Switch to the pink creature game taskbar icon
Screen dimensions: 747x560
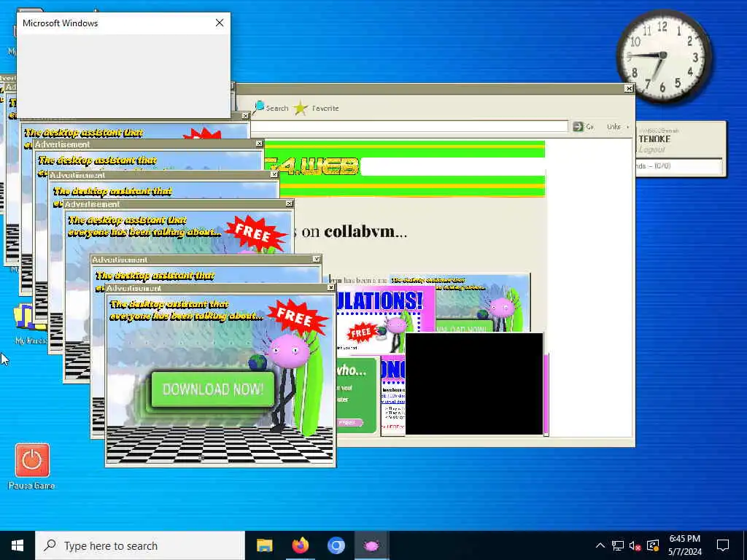click(x=371, y=545)
